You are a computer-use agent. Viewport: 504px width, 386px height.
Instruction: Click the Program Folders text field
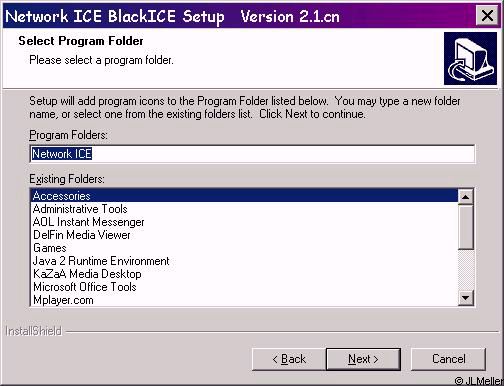[252, 154]
